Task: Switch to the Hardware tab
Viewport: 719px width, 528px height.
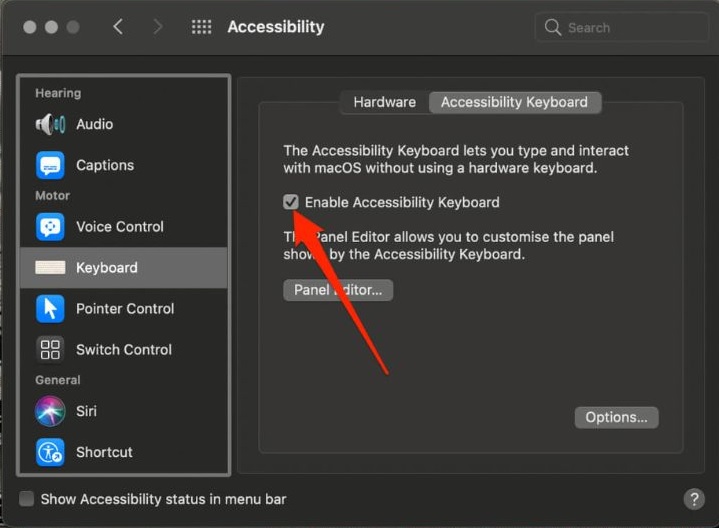Action: click(384, 102)
